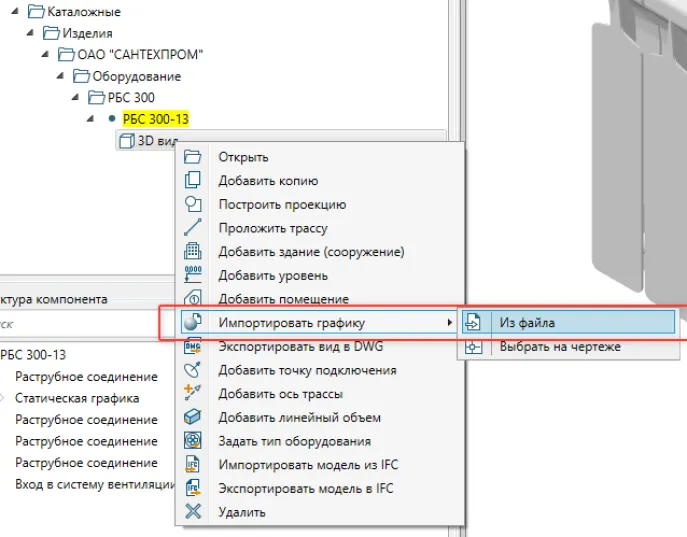Click the icon beside Из файла

(x=474, y=323)
